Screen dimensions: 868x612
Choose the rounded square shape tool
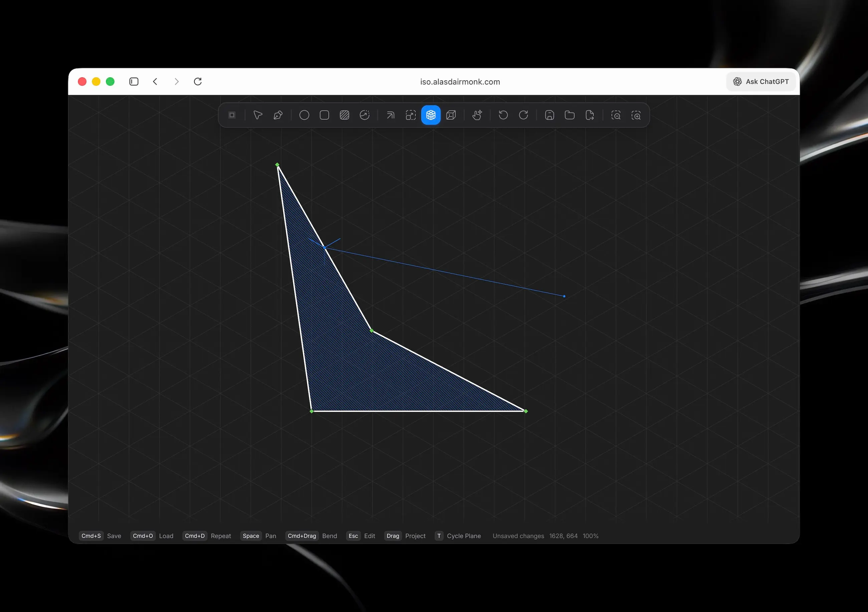(x=324, y=115)
